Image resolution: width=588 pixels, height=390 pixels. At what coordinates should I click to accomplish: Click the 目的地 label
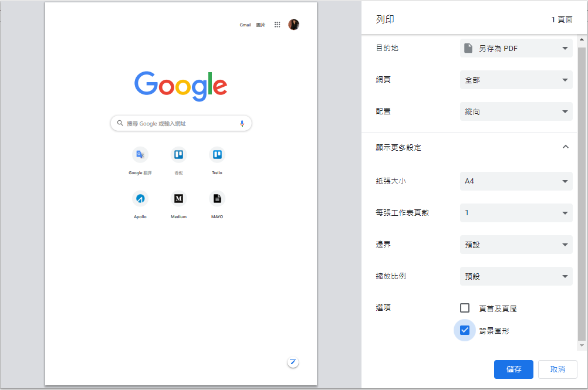387,48
